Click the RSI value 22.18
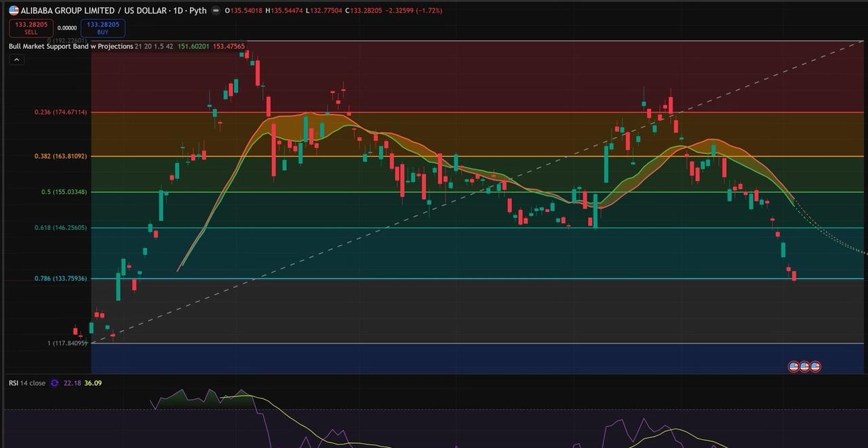868x448 pixels. point(72,383)
